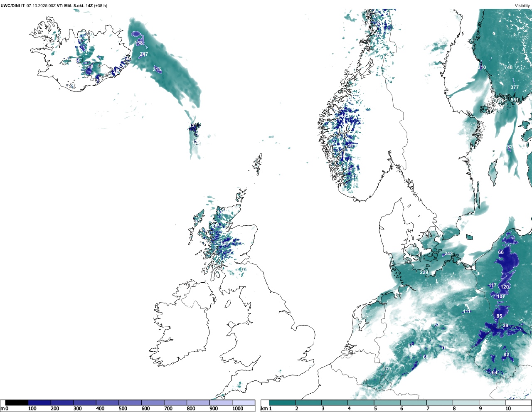The height and width of the screenshot is (412, 532).
Task: Click the 9–10 km palest teal swatch
Action: click(492, 402)
